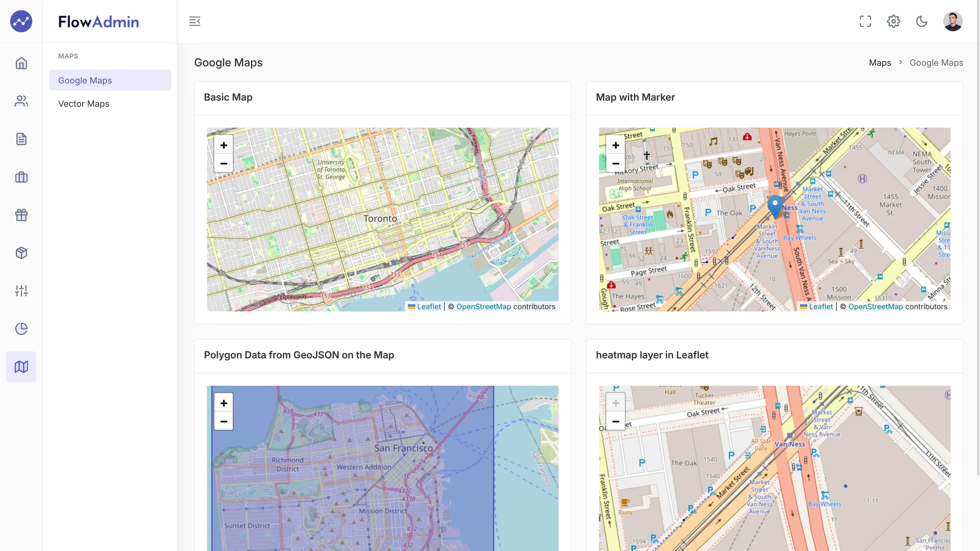Zoom out on the Basic Map
This screenshot has width=980, height=551.
[224, 163]
